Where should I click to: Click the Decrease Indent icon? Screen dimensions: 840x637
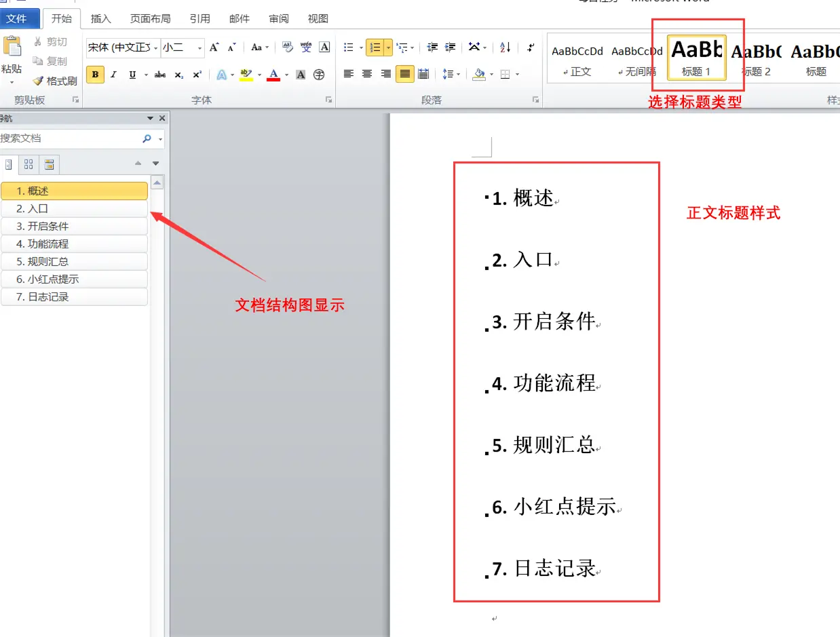[x=432, y=47]
